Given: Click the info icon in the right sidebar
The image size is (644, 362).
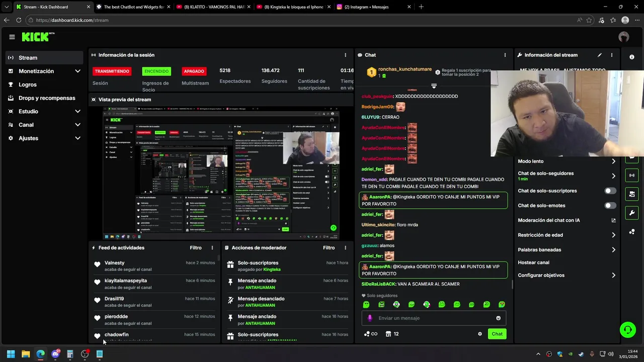Looking at the screenshot, I should point(632,57).
